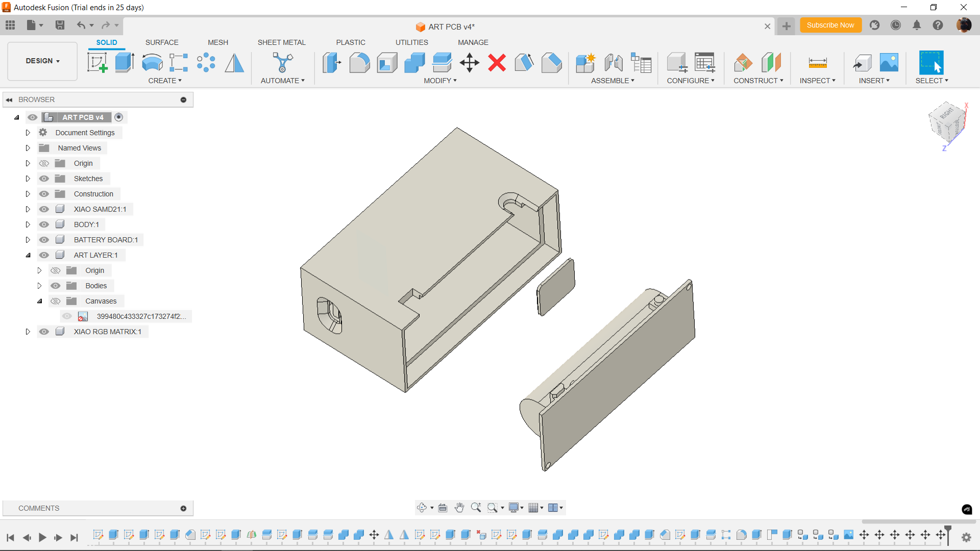Open the DESIGN workspace dropdown

(x=43, y=61)
